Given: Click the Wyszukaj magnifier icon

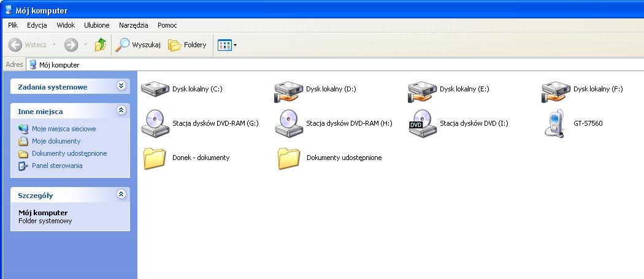Looking at the screenshot, I should click(x=122, y=45).
